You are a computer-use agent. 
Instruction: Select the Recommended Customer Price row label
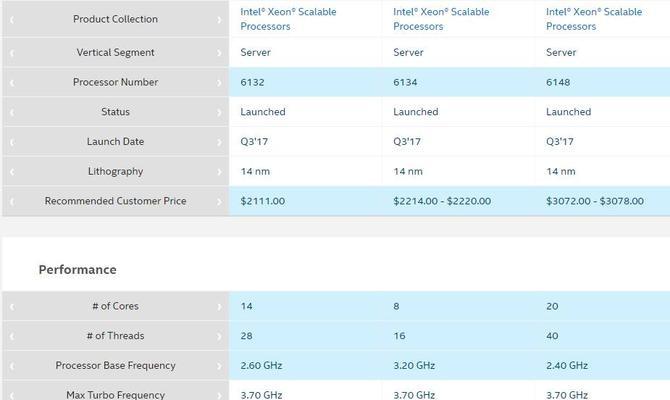coord(115,201)
